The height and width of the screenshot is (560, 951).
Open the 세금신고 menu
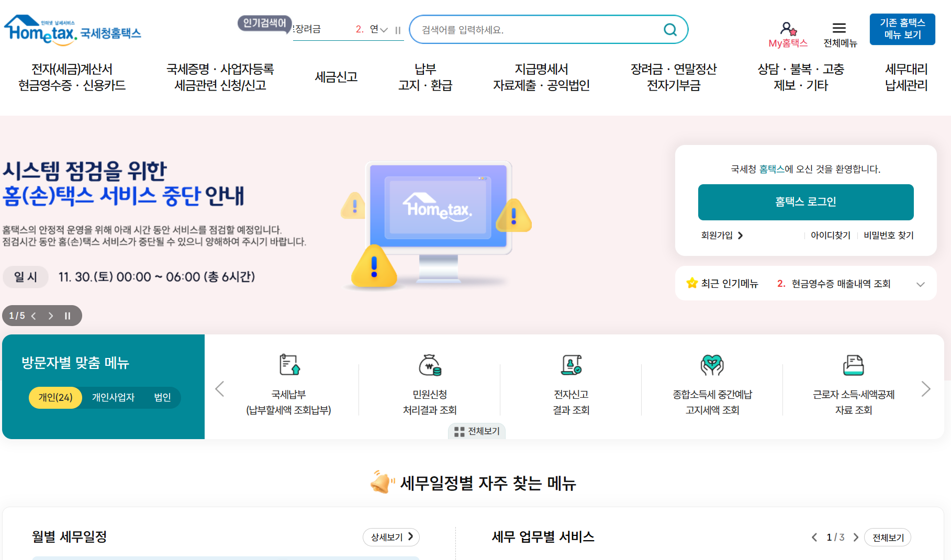tap(335, 76)
